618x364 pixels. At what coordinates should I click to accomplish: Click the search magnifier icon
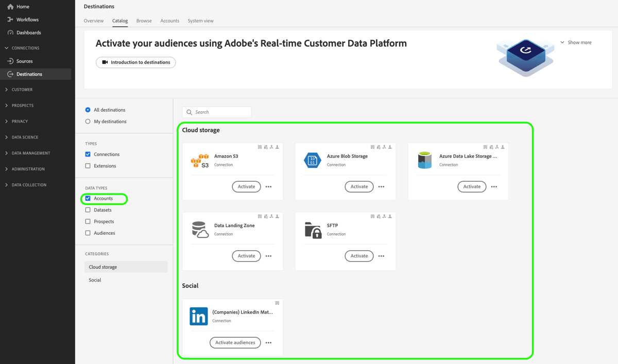coord(189,112)
